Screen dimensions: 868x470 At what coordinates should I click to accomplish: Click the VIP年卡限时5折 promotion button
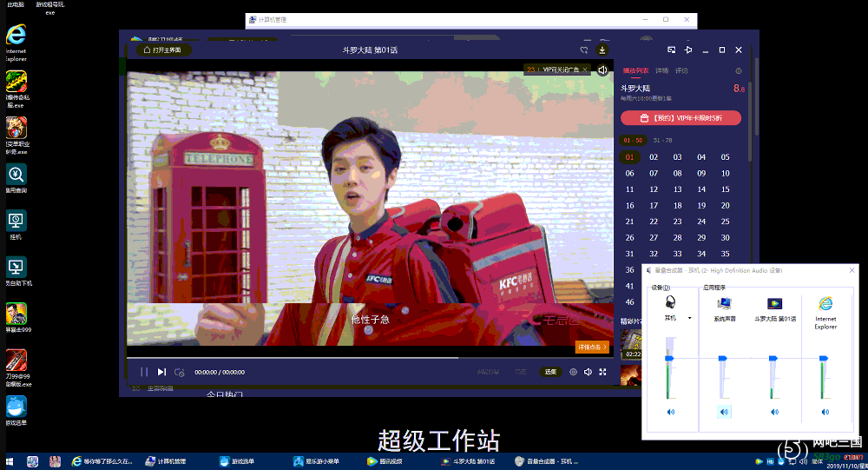[x=681, y=118]
